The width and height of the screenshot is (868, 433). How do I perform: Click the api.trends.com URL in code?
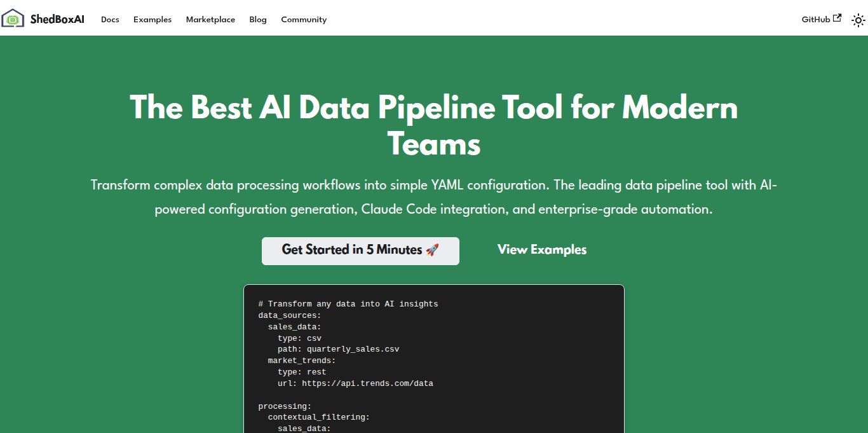(367, 383)
